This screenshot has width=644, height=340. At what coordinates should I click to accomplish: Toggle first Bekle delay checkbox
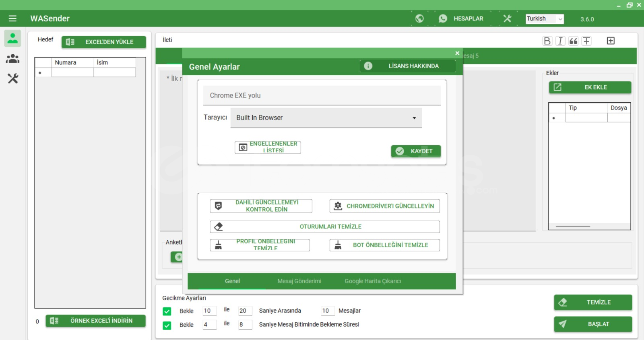[167, 311]
